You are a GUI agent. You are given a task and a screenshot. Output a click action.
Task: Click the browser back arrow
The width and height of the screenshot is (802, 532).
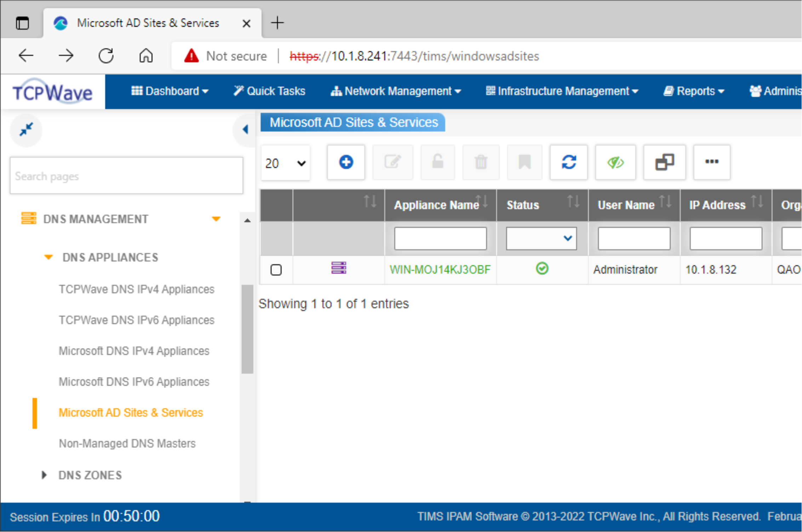[x=26, y=56]
